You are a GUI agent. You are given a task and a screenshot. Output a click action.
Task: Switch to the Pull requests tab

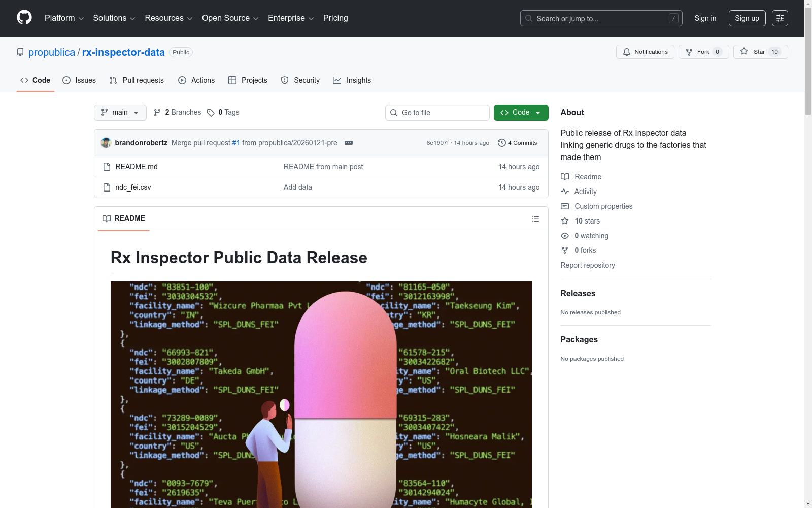(137, 80)
